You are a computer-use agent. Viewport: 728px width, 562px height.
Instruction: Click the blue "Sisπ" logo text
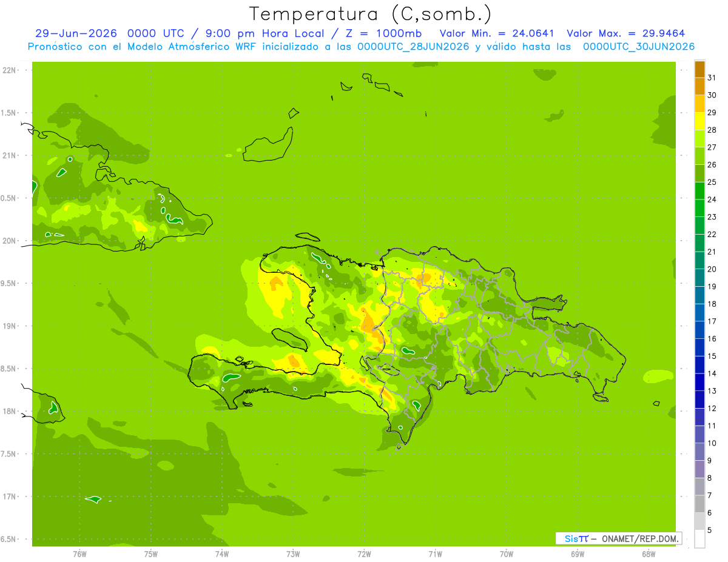(576, 538)
